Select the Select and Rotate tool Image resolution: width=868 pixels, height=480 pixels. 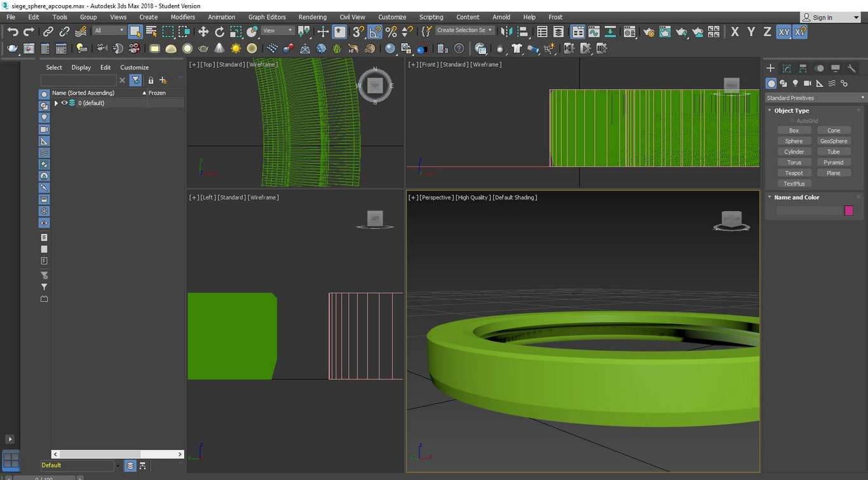(220, 31)
